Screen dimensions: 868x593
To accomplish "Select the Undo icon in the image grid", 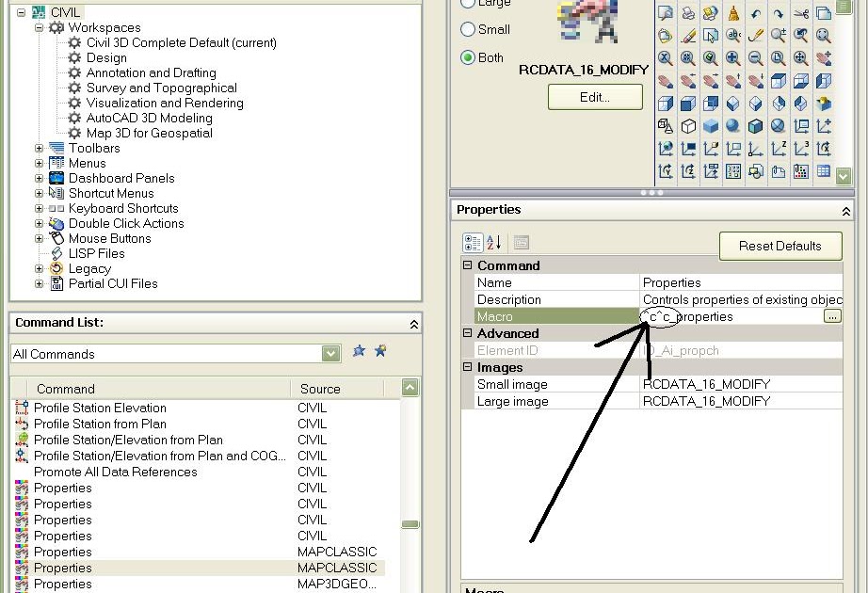I will point(755,13).
